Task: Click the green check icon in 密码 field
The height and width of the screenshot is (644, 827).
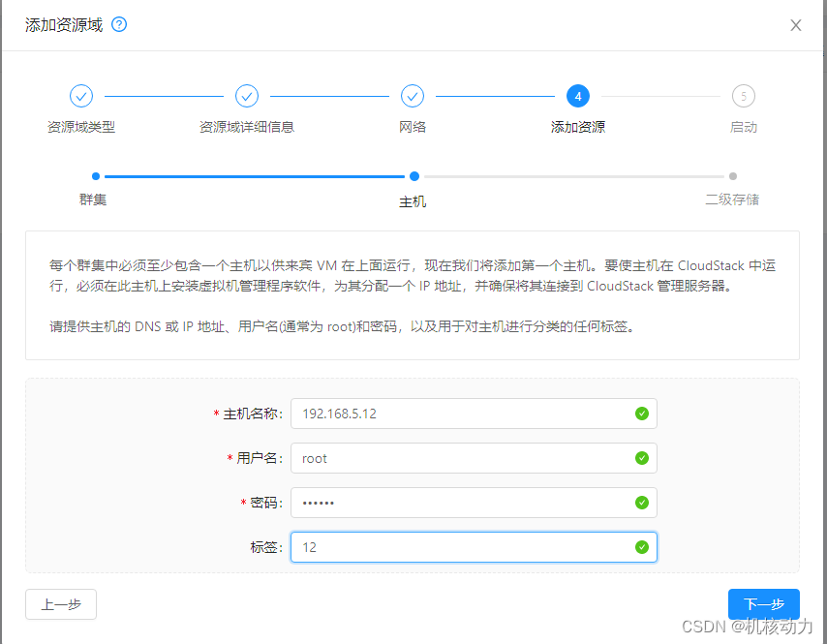Action: point(641,502)
